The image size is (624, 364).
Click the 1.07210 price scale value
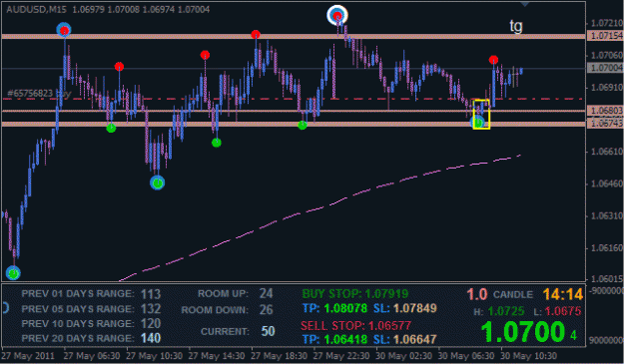(x=606, y=23)
